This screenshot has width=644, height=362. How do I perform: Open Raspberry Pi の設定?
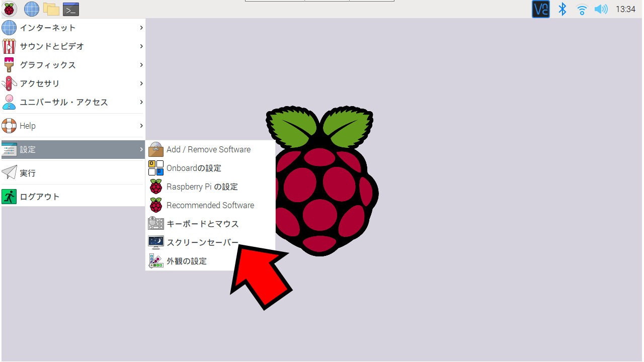coord(210,187)
